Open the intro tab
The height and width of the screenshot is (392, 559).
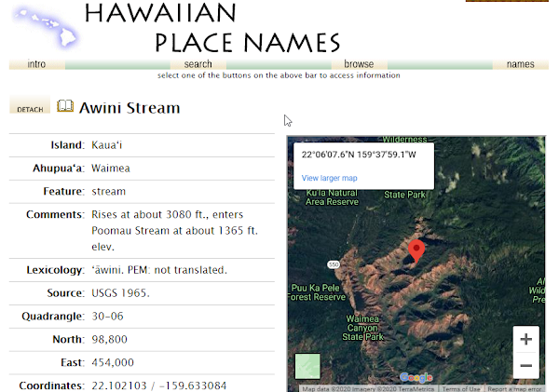[36, 64]
